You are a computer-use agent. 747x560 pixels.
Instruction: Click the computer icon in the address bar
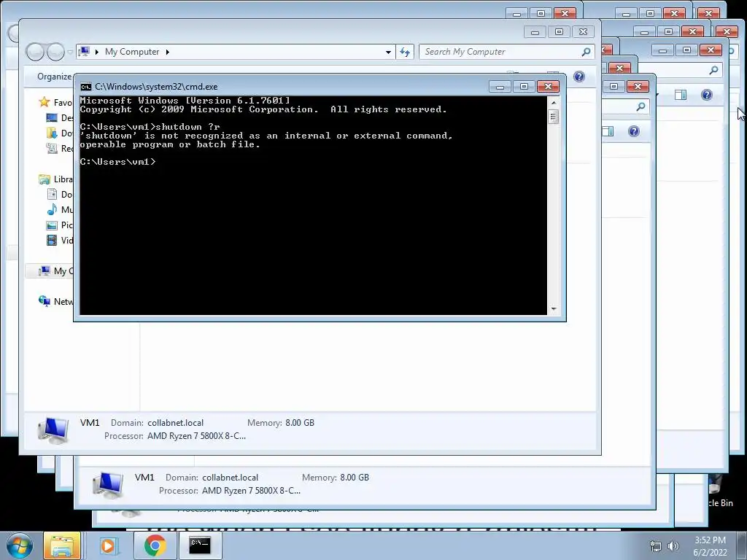coord(85,52)
